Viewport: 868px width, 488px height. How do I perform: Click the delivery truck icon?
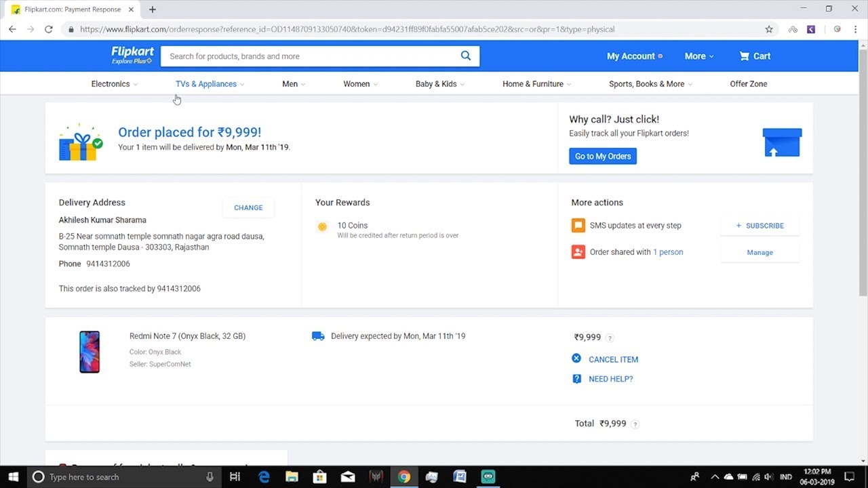click(318, 336)
